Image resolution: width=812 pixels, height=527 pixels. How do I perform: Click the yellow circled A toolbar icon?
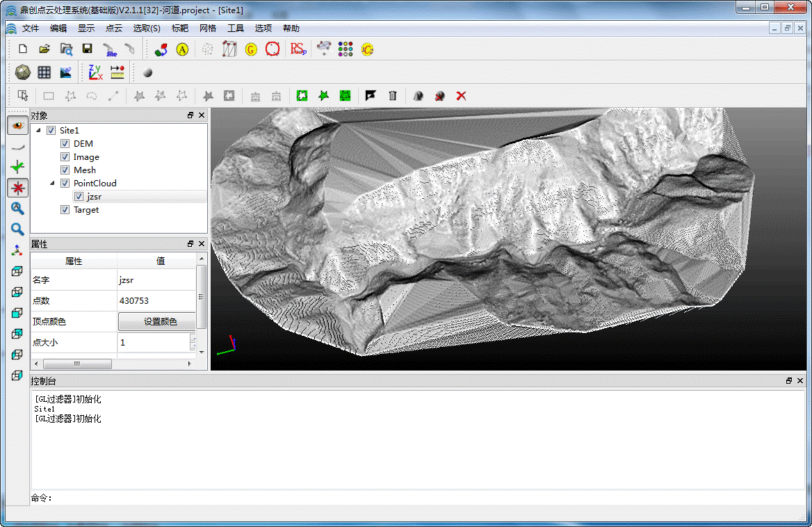tap(182, 49)
